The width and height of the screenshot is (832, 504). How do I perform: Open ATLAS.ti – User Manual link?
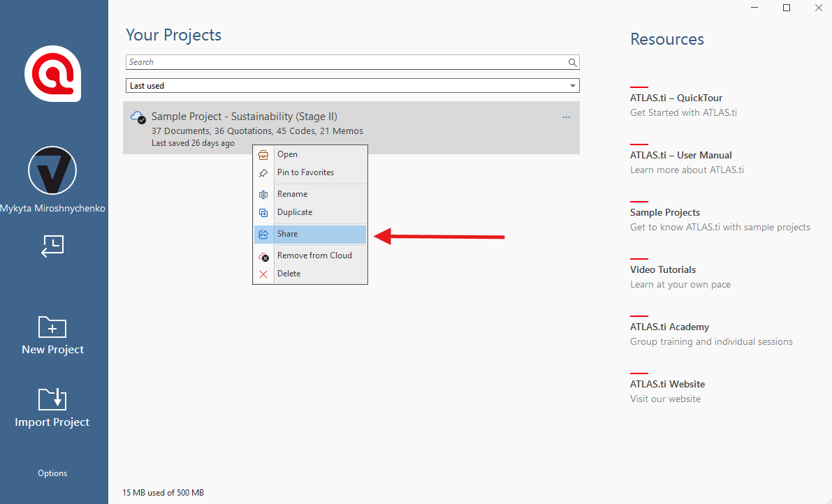pyautogui.click(x=681, y=155)
